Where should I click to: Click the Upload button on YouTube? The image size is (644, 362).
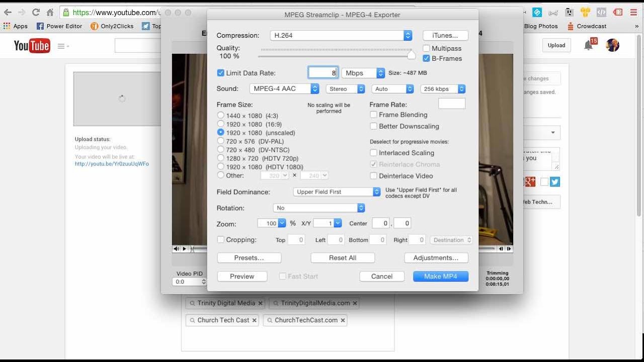556,45
